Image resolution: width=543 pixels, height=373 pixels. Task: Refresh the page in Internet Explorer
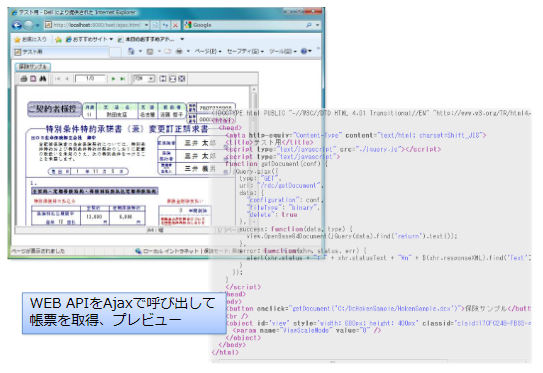pos(166,25)
